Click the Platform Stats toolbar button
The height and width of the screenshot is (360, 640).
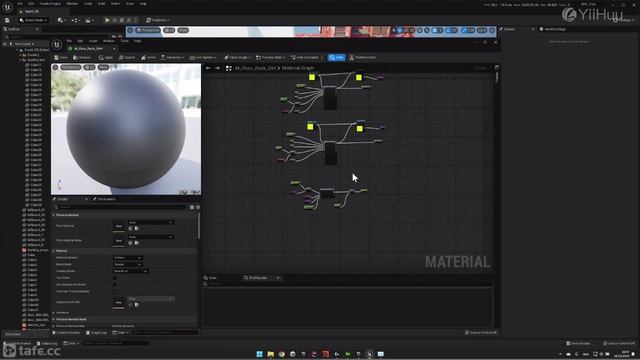(362, 58)
